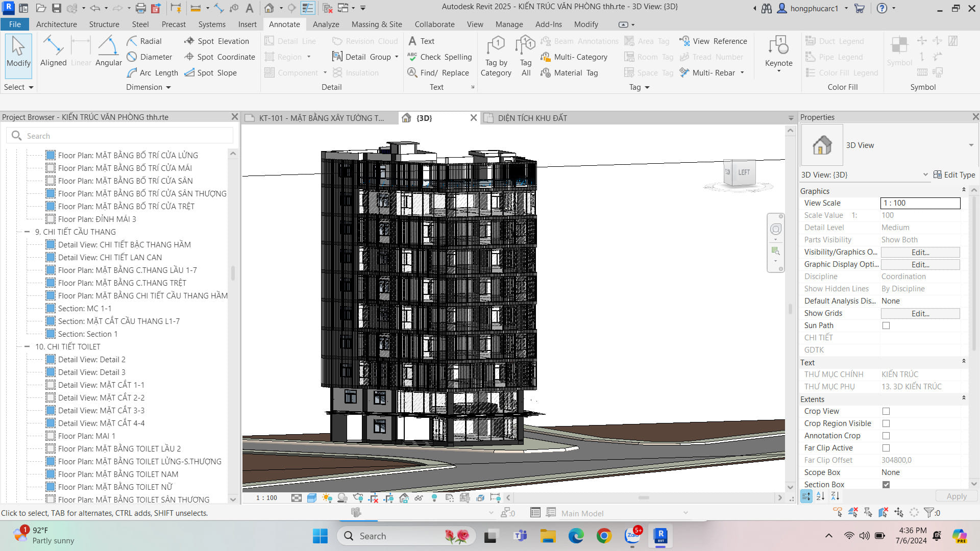The height and width of the screenshot is (551, 980).
Task: Click the Project Browser search field
Action: [120, 136]
